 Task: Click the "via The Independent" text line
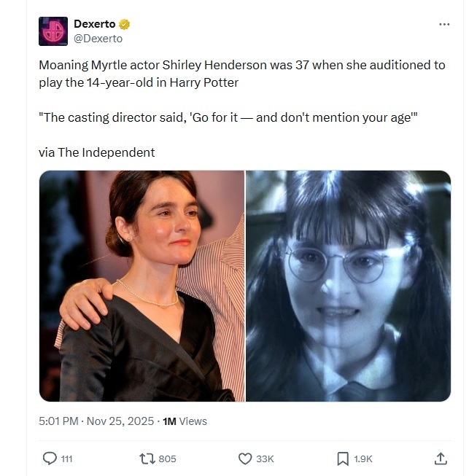point(96,152)
